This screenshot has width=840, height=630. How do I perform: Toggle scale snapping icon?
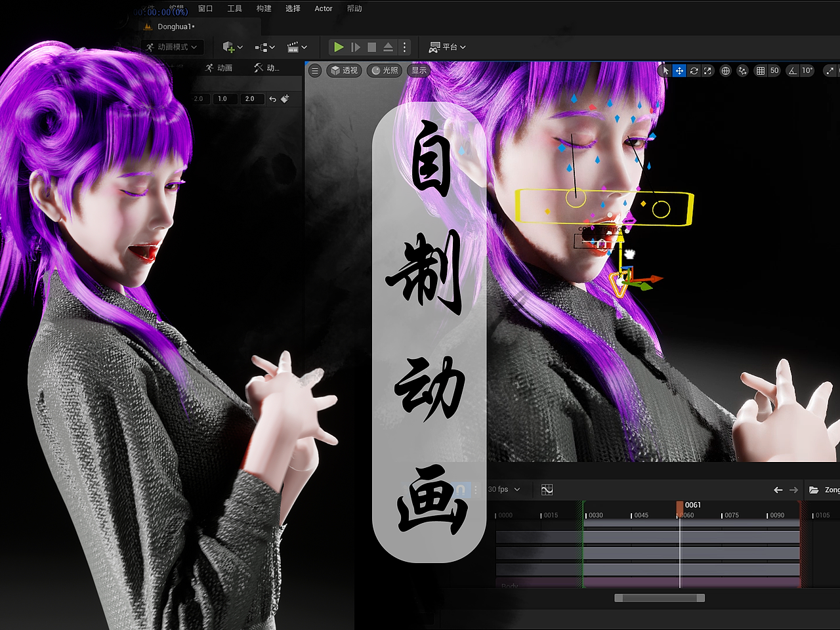(830, 70)
